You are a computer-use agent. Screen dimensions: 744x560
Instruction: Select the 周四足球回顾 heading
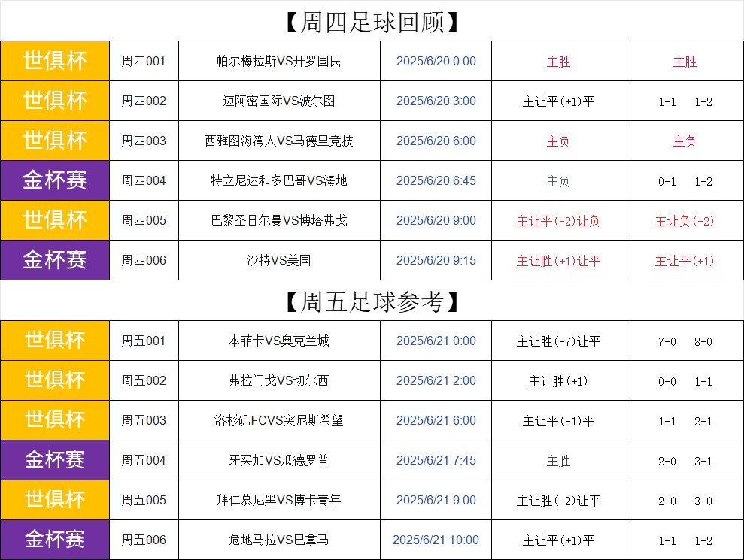click(x=372, y=23)
